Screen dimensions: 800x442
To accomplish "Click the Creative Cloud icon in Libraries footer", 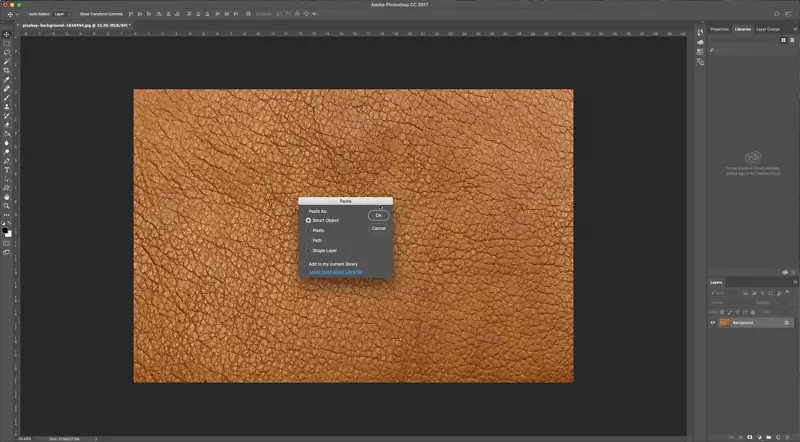I will point(785,272).
